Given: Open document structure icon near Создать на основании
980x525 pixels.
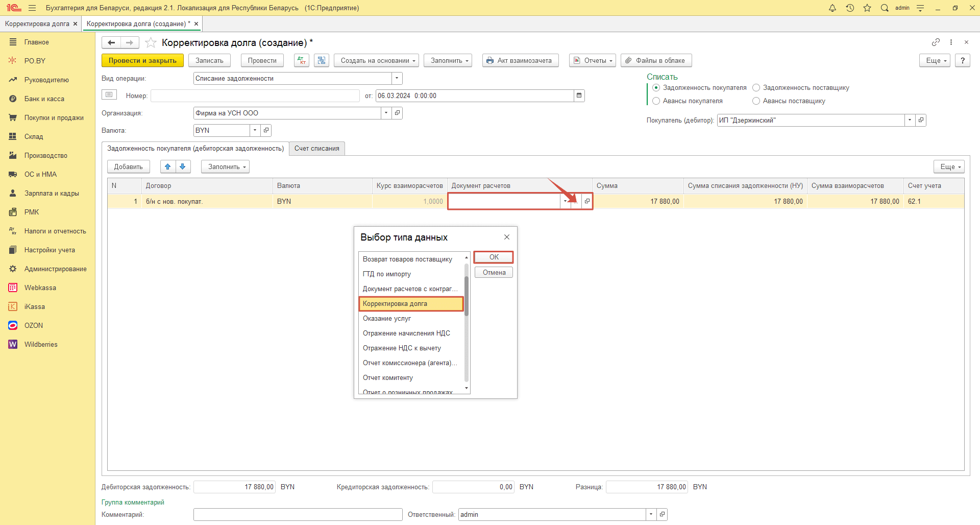Looking at the screenshot, I should (x=322, y=60).
